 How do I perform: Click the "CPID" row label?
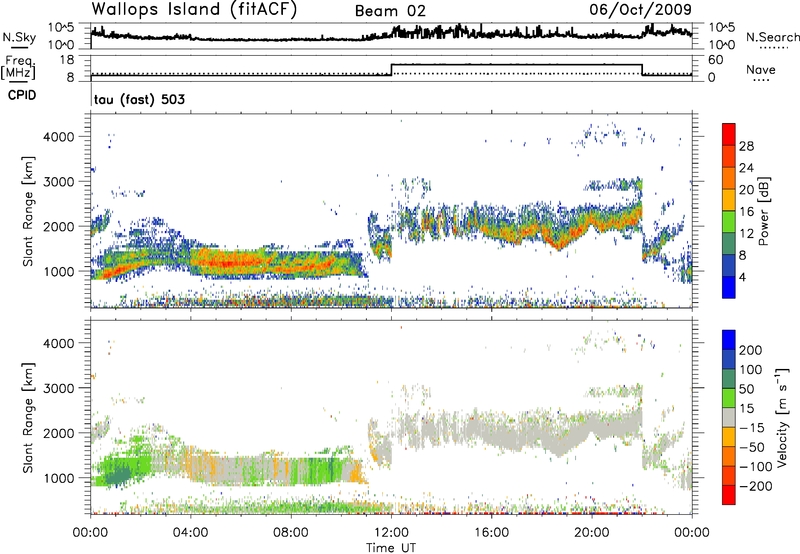22,95
